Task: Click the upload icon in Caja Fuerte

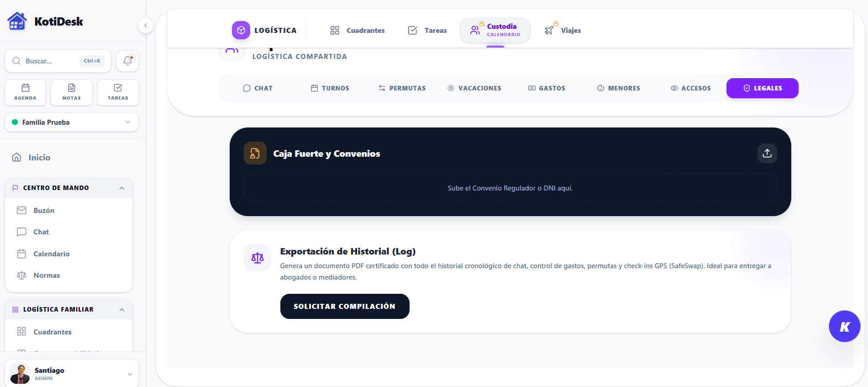Action: (767, 153)
